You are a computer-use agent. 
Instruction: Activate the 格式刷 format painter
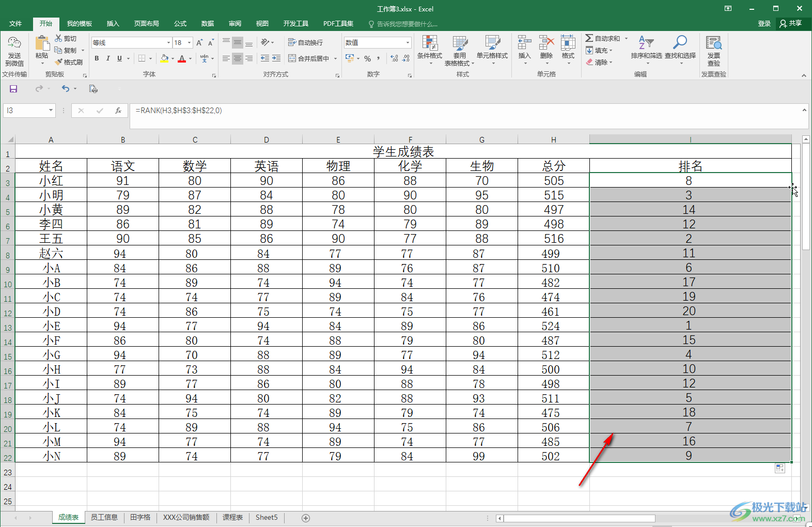click(69, 62)
